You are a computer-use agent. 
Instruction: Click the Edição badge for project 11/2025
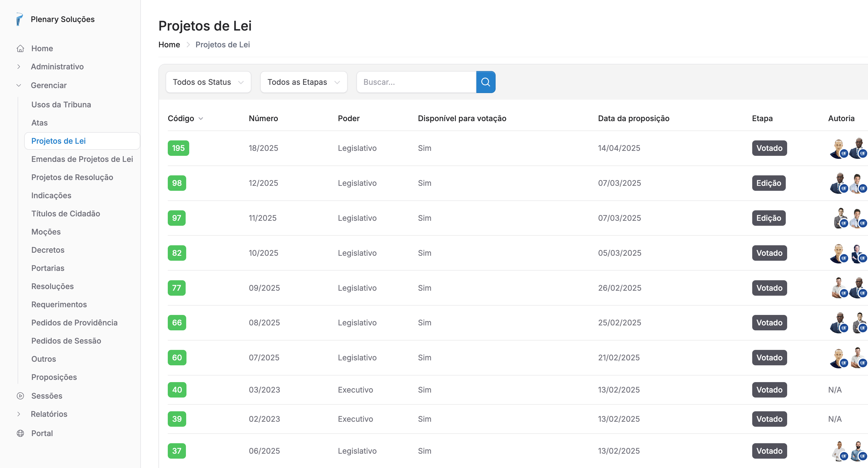pyautogui.click(x=768, y=218)
